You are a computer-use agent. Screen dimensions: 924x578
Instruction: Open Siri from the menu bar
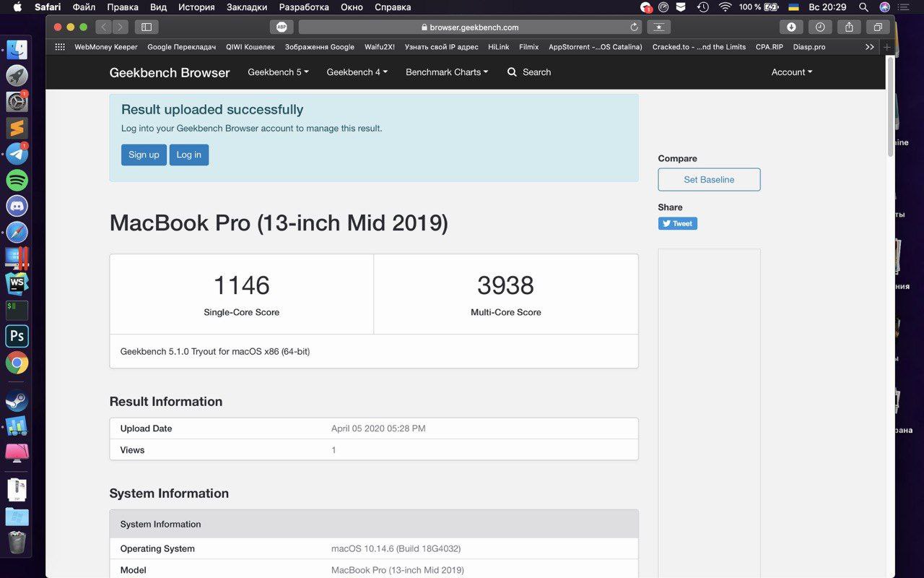coord(885,7)
